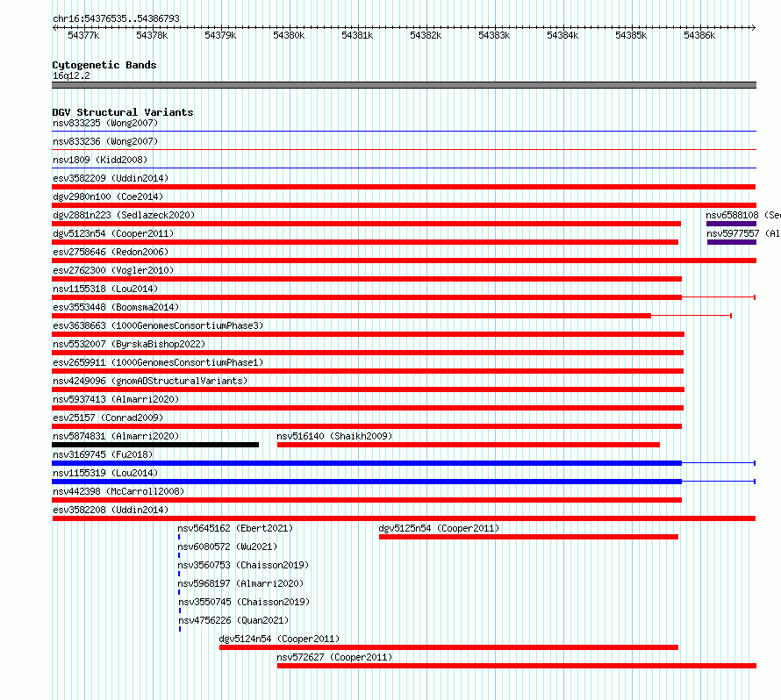Select the nsv5977557 variant label

[742, 233]
